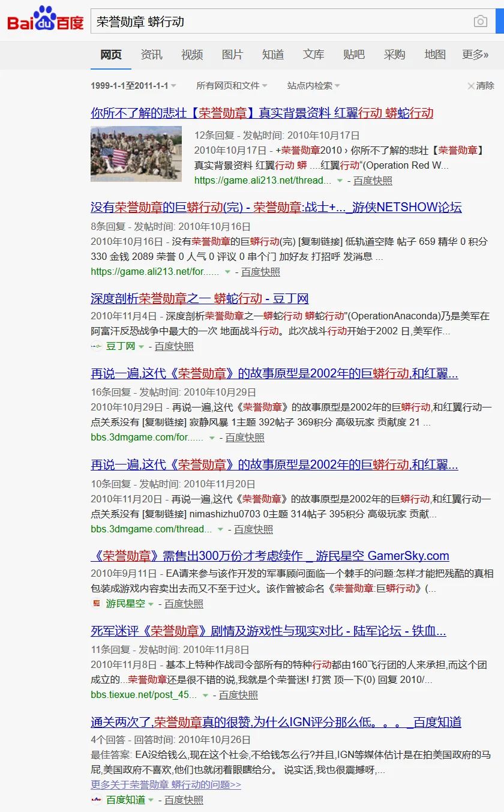Open the 站点内检索 dropdown
Image resolution: width=504 pixels, height=812 pixels.
(x=313, y=86)
